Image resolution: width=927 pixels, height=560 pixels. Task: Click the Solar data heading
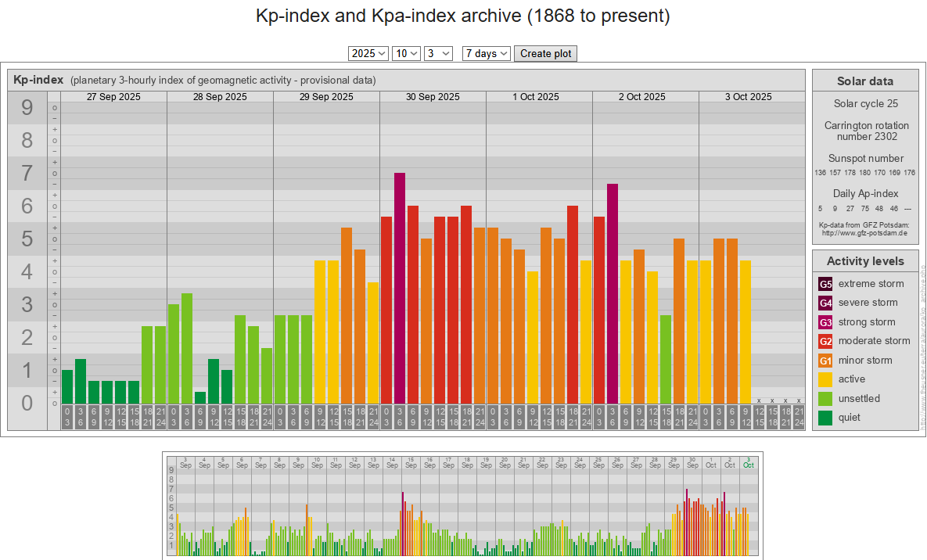865,81
